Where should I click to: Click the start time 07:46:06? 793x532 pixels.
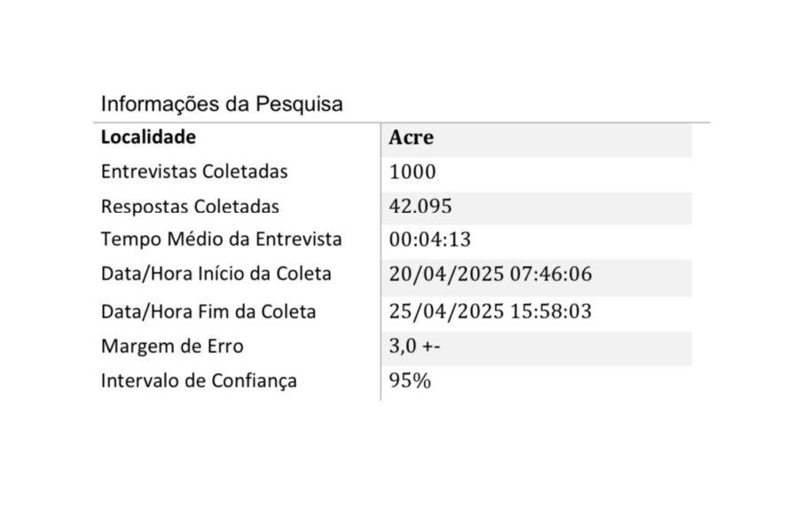point(551,275)
